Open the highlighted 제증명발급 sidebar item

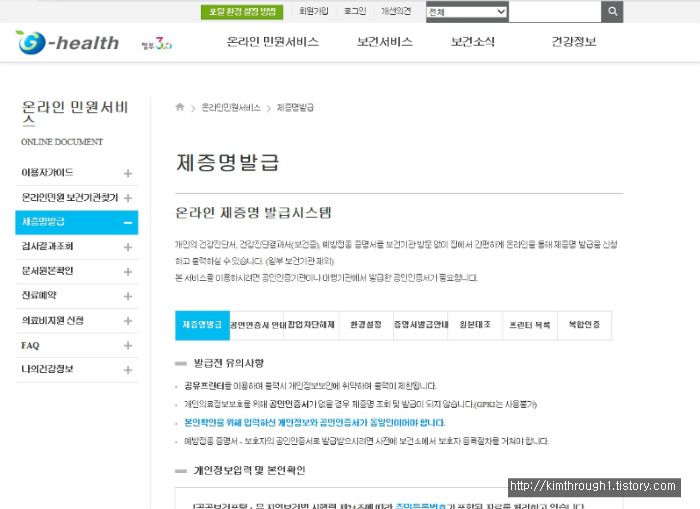(x=77, y=222)
